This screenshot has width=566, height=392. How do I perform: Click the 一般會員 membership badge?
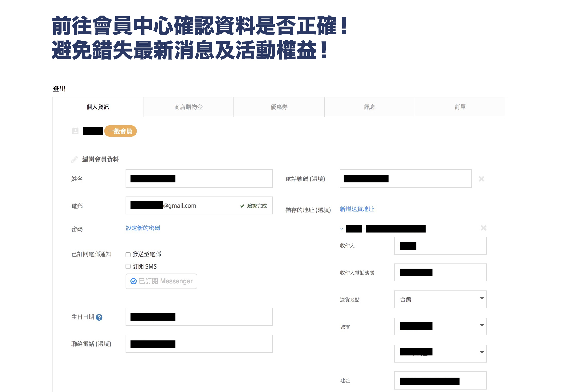120,131
